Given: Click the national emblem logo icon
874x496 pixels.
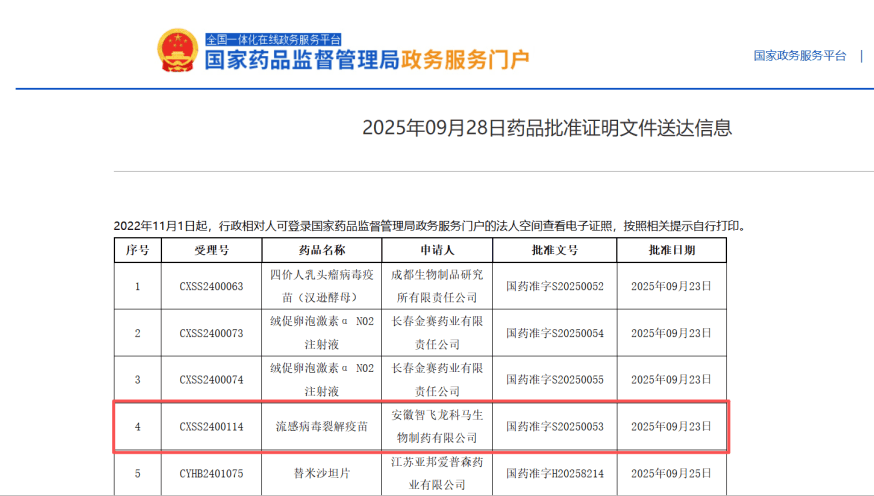Looking at the screenshot, I should coord(179,51).
